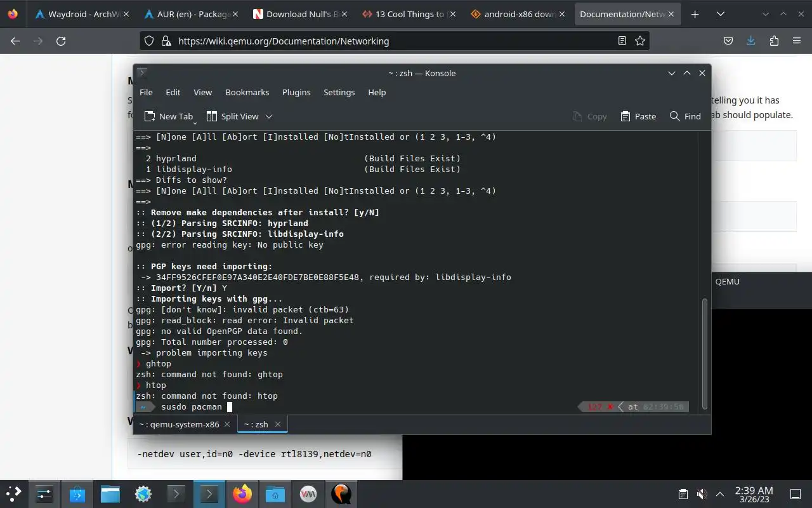The image size is (812, 508).
Task: Click the Show Desktop button in tray
Action: [795, 493]
